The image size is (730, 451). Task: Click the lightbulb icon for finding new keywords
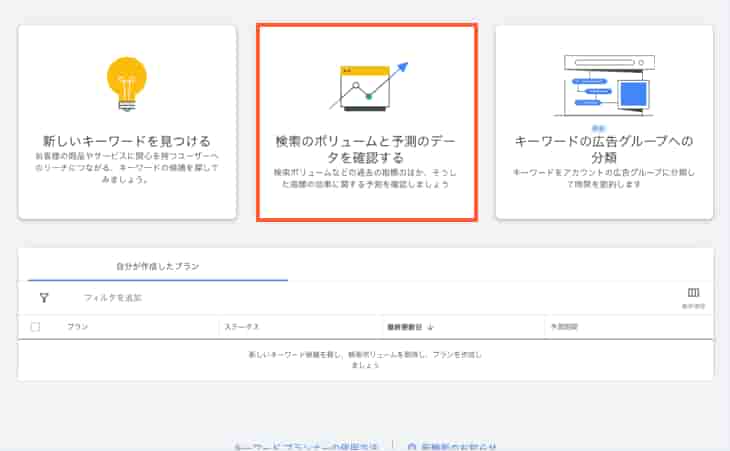pyautogui.click(x=127, y=83)
